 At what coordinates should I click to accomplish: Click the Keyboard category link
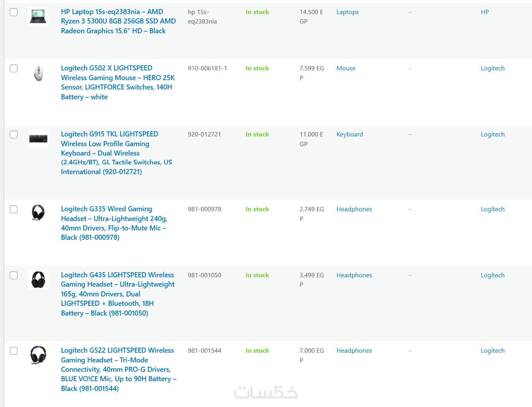click(x=349, y=134)
